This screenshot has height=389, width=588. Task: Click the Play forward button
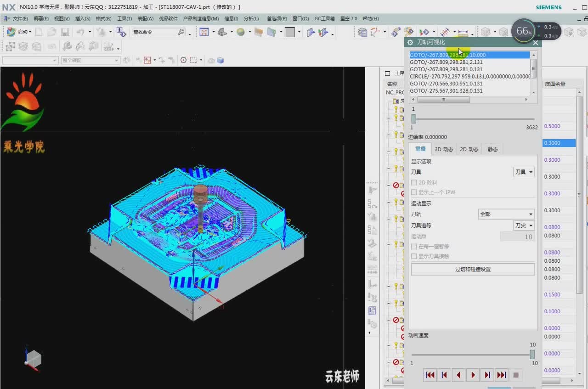473,375
